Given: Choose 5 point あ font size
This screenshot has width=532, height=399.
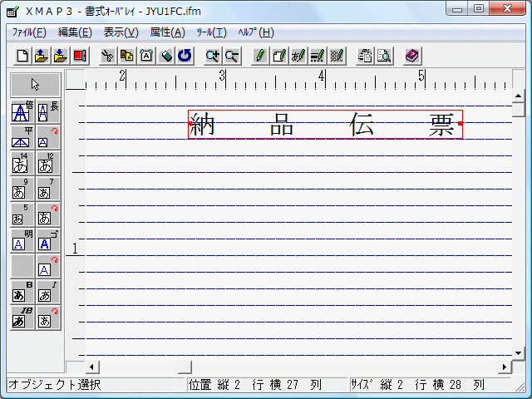Looking at the screenshot, I should coord(22,214).
